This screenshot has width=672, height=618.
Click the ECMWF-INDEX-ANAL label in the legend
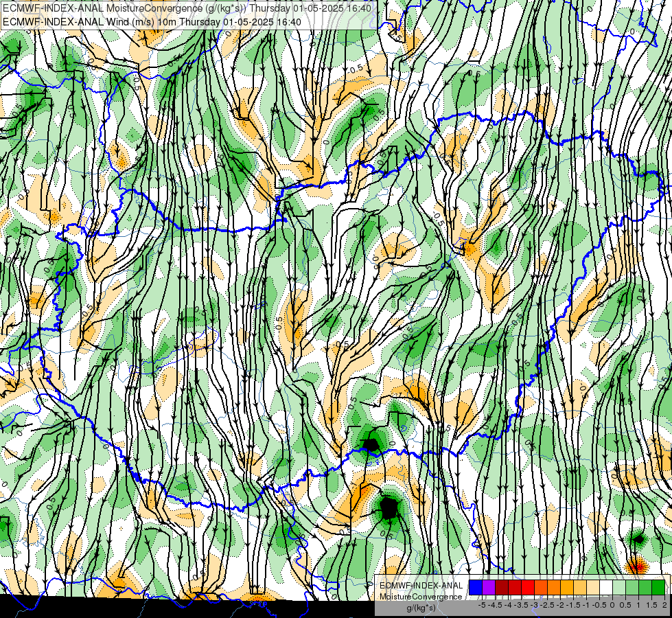pos(421,586)
